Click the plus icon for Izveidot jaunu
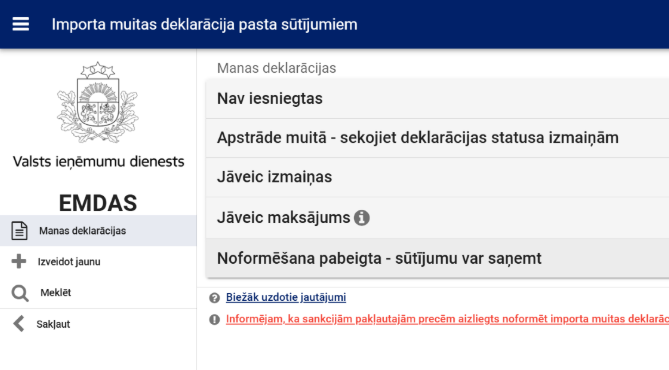This screenshot has width=669, height=370. pos(19,261)
